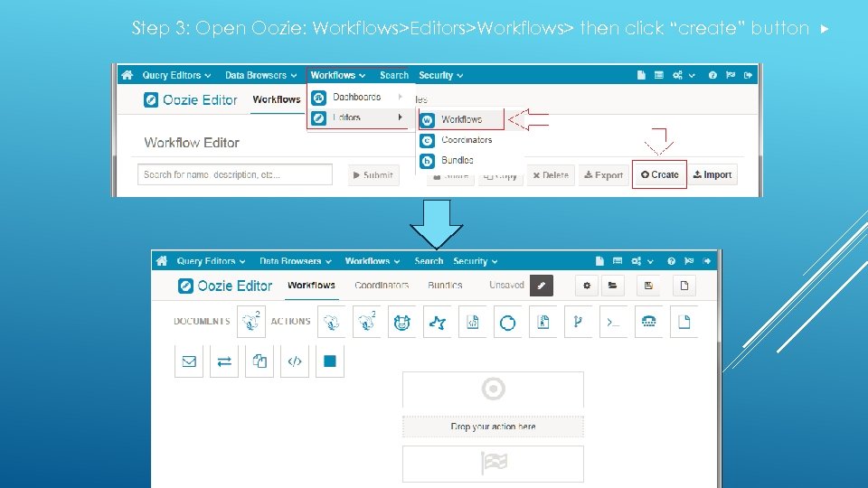
Task: Click the dark pencil edit toggle button
Action: tap(542, 286)
